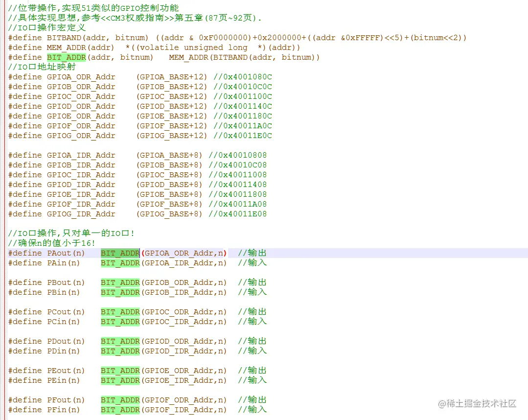Viewport: 528px width, 420px height.
Task: Click the PAout(n) macro name
Action: [66, 253]
